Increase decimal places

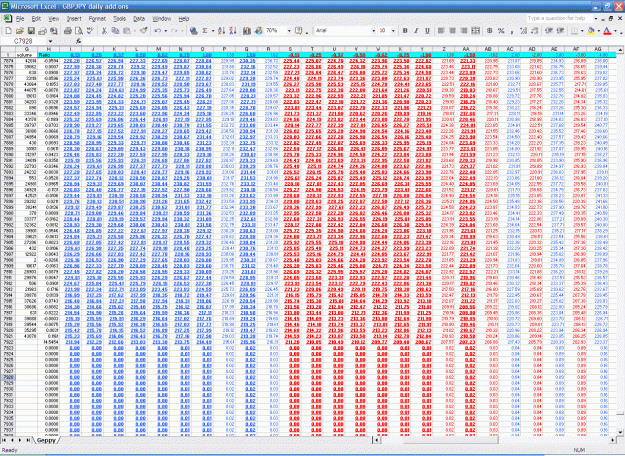(523, 31)
